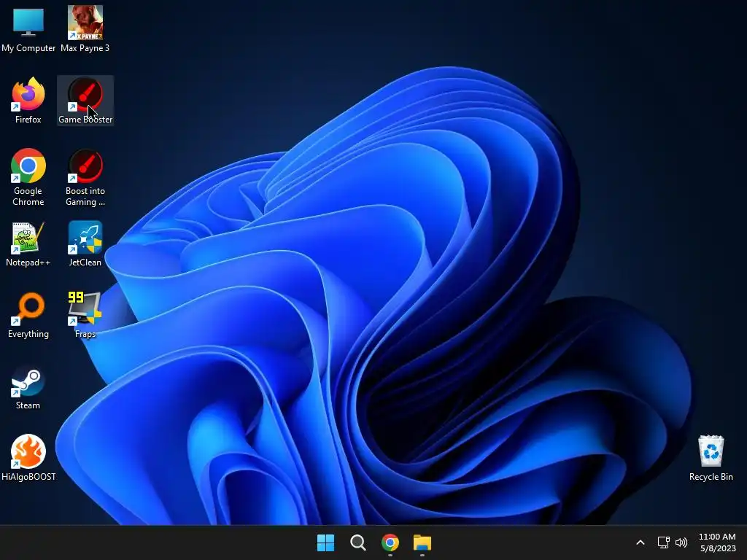Select the JetClean desktop shortcut

(85, 244)
